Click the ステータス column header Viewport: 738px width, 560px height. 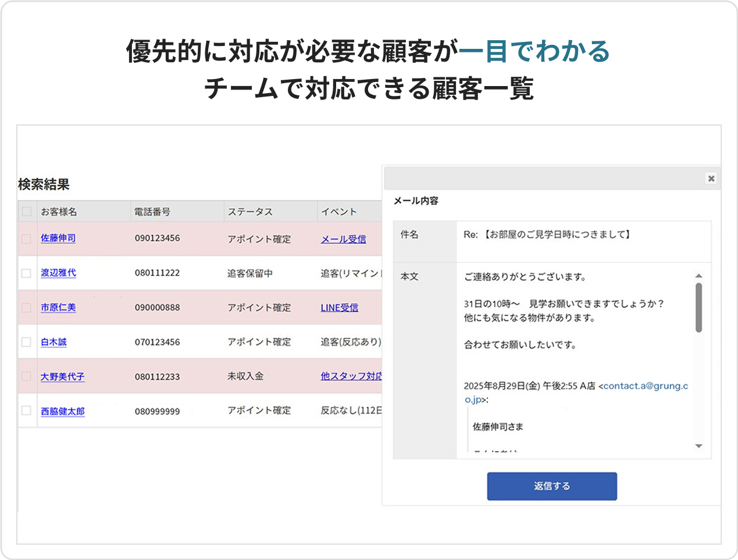point(250,212)
